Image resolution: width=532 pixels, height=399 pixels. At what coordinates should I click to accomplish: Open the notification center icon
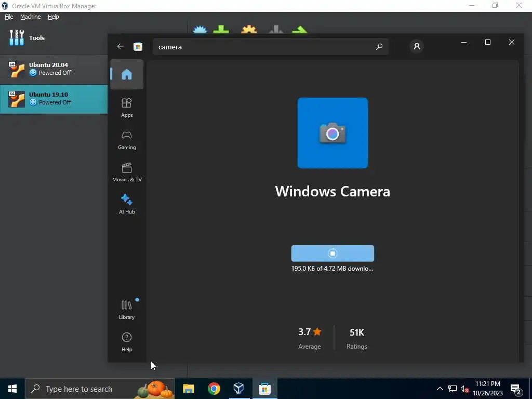point(516,389)
